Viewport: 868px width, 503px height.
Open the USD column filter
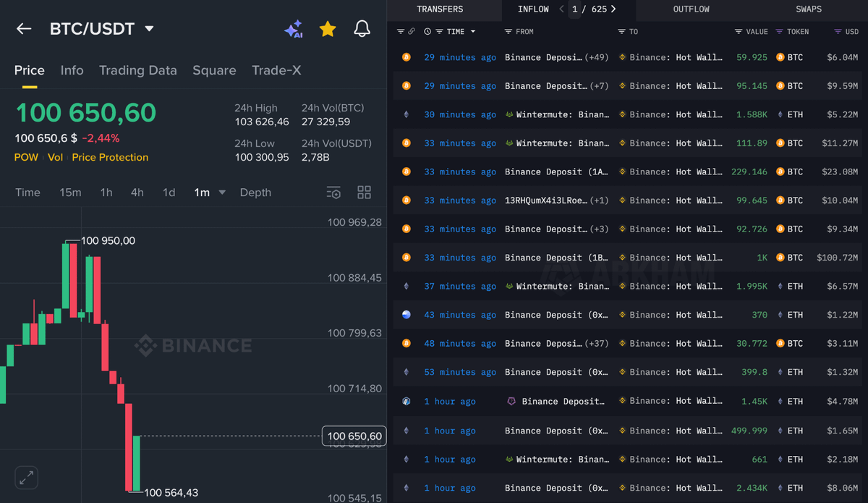(x=838, y=32)
